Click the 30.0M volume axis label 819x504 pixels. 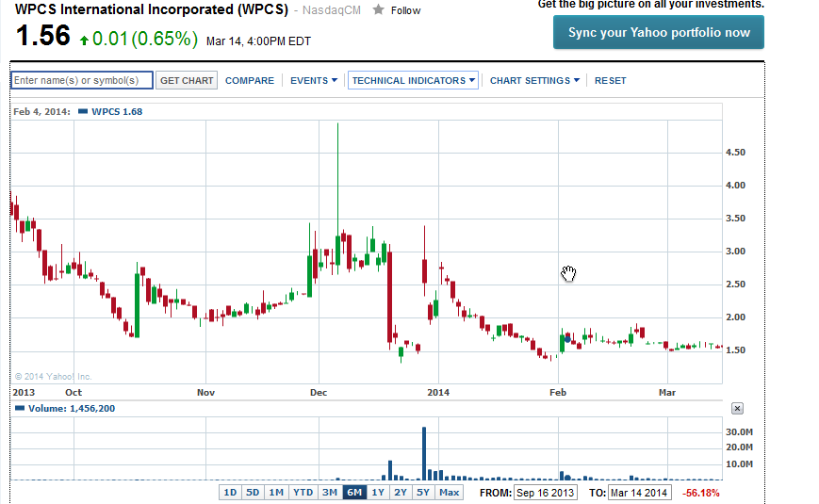[x=739, y=431]
